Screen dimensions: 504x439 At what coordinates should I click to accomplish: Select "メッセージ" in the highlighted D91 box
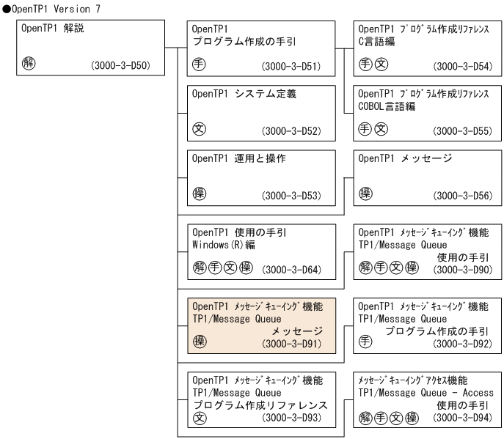297,331
